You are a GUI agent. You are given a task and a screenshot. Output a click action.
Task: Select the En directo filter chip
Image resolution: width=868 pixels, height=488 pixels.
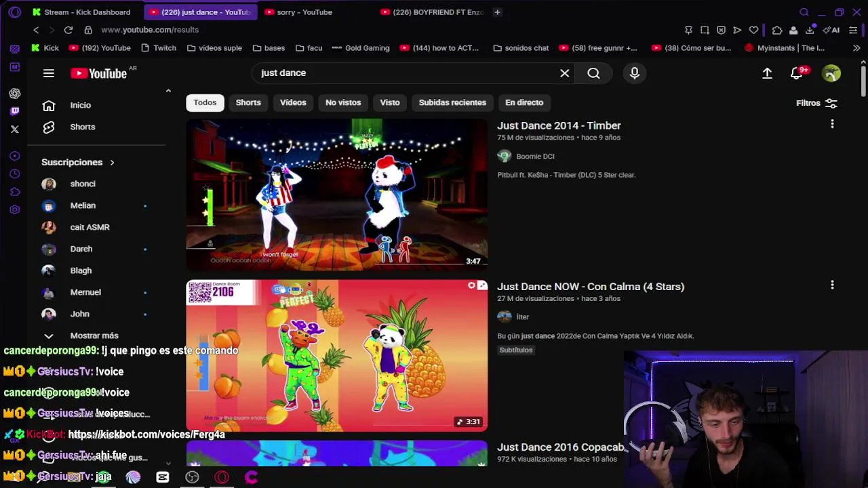pos(524,102)
